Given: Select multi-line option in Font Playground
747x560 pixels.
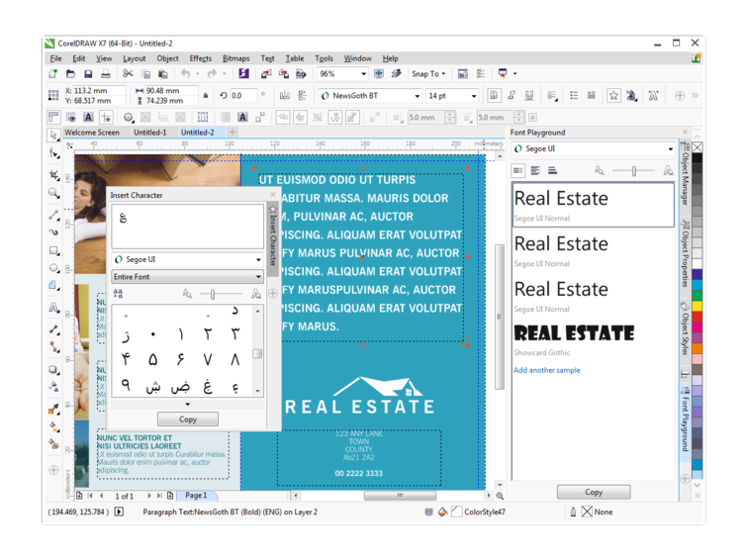Looking at the screenshot, I should click(535, 170).
